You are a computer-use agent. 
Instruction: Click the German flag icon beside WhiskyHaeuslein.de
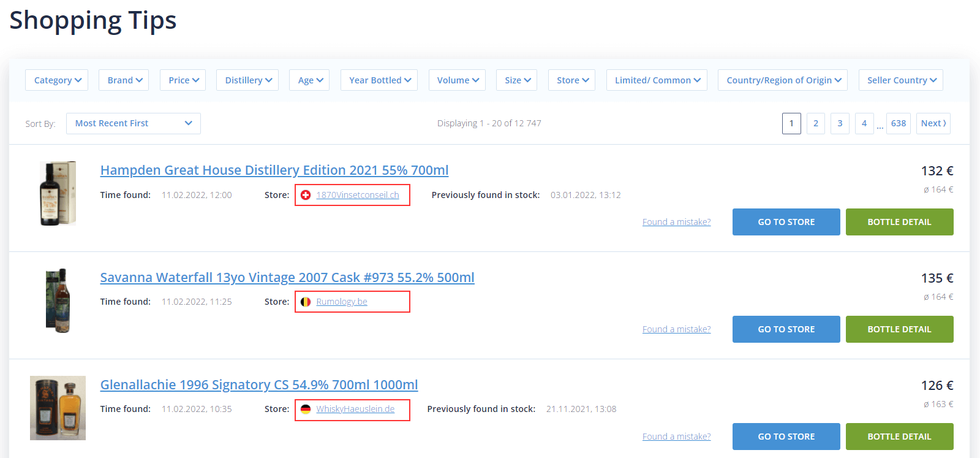pyautogui.click(x=306, y=409)
